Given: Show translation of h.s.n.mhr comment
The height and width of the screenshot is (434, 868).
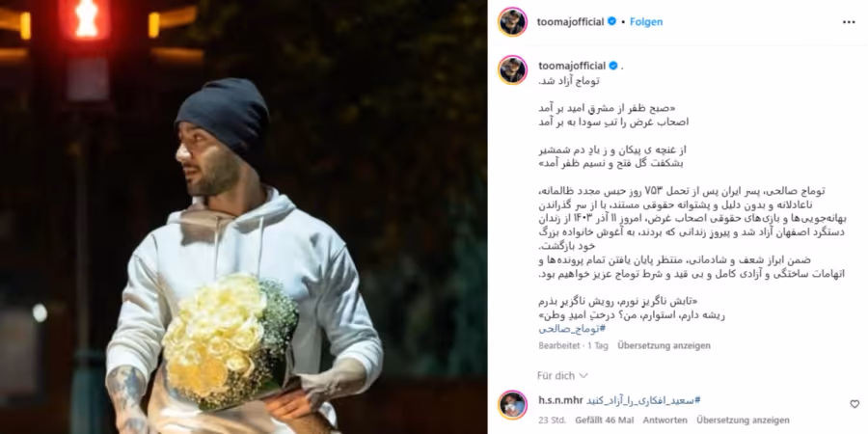Looking at the screenshot, I should (x=743, y=420).
